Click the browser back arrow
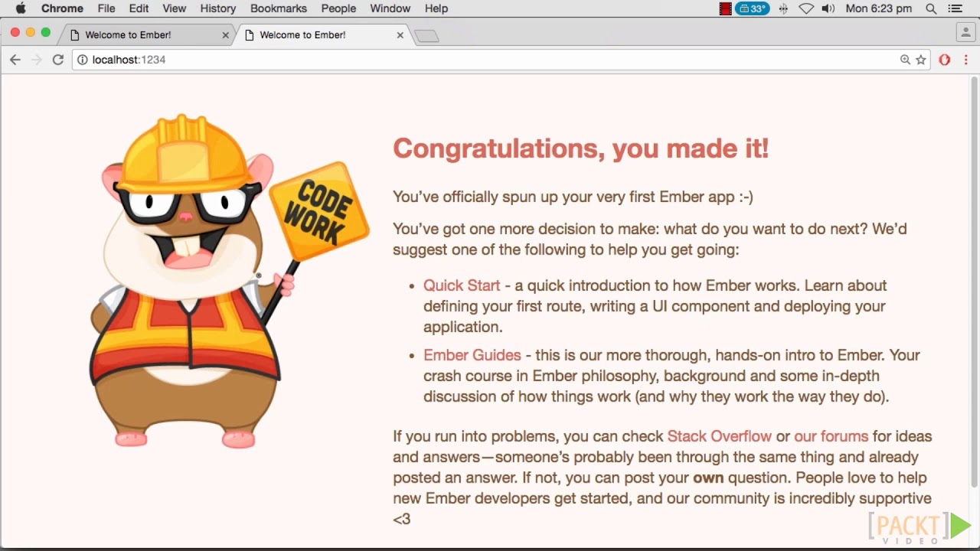The width and height of the screenshot is (980, 551). click(x=15, y=60)
